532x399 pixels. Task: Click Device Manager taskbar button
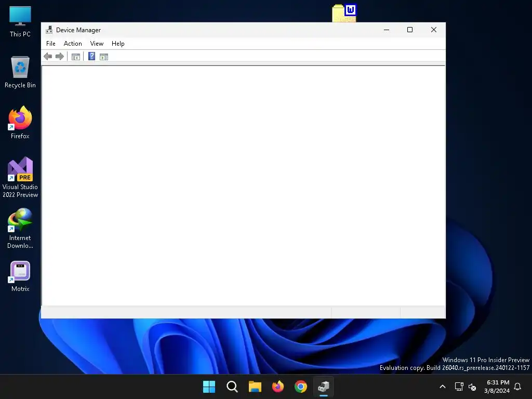324,387
